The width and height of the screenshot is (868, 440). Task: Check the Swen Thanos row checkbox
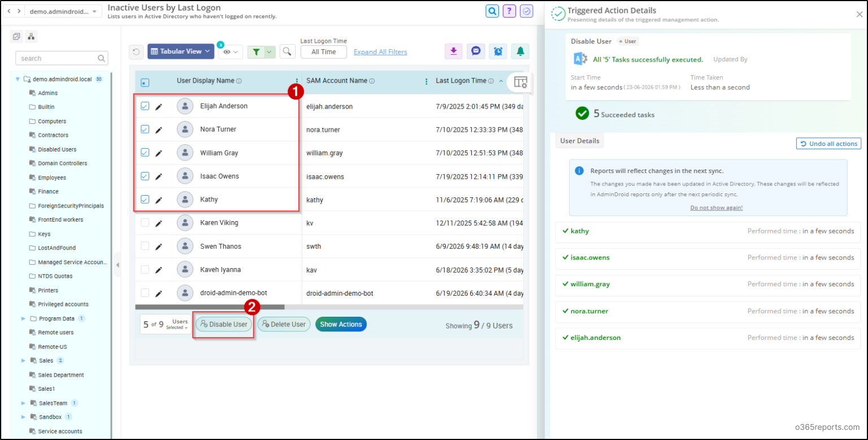pos(145,246)
